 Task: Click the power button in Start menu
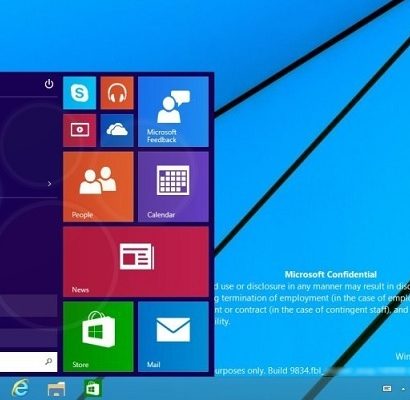49,84
